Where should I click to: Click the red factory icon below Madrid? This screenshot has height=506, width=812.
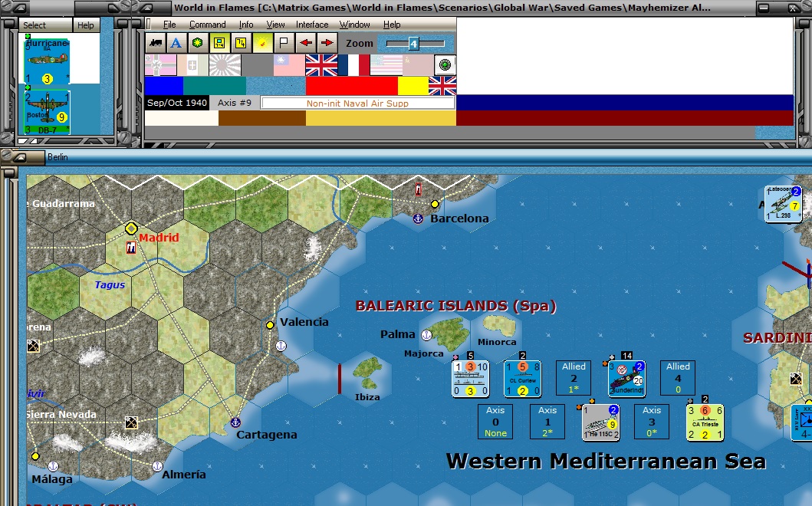[132, 248]
